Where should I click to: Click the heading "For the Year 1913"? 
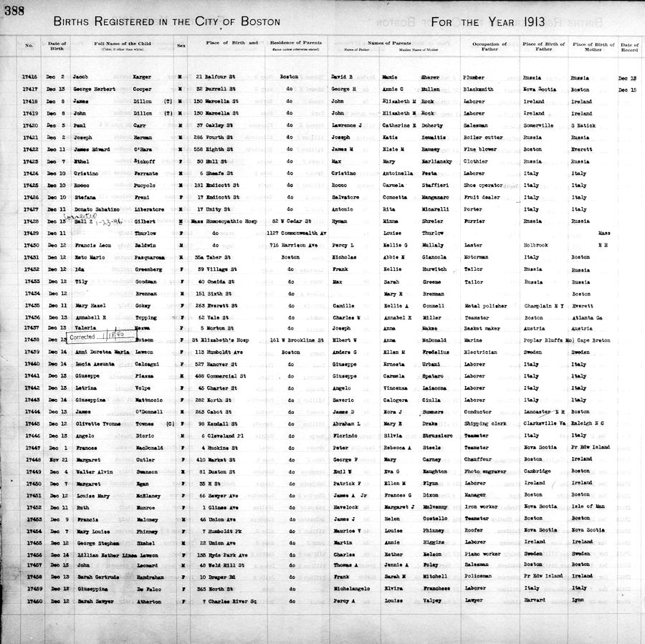(x=488, y=21)
